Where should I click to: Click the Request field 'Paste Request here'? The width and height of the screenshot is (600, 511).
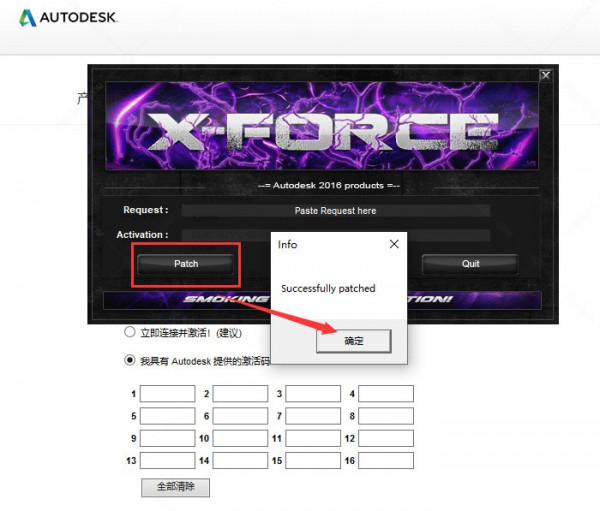(336, 211)
